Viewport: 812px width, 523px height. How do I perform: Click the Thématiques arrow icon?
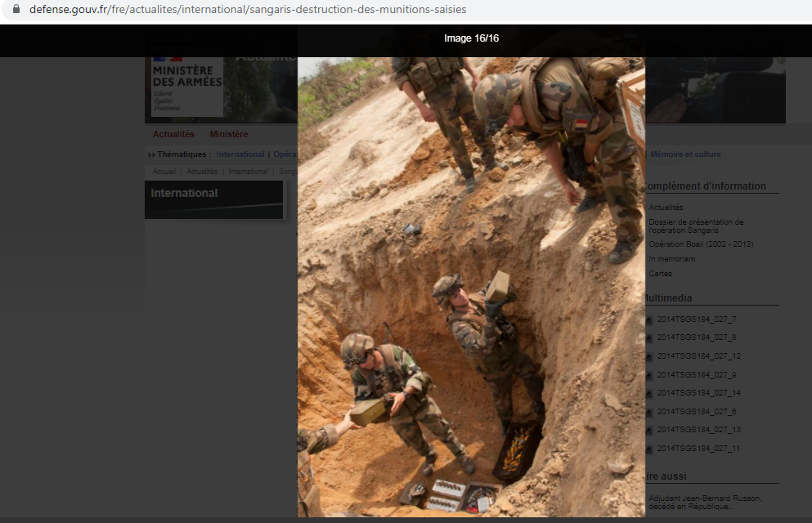click(x=151, y=154)
